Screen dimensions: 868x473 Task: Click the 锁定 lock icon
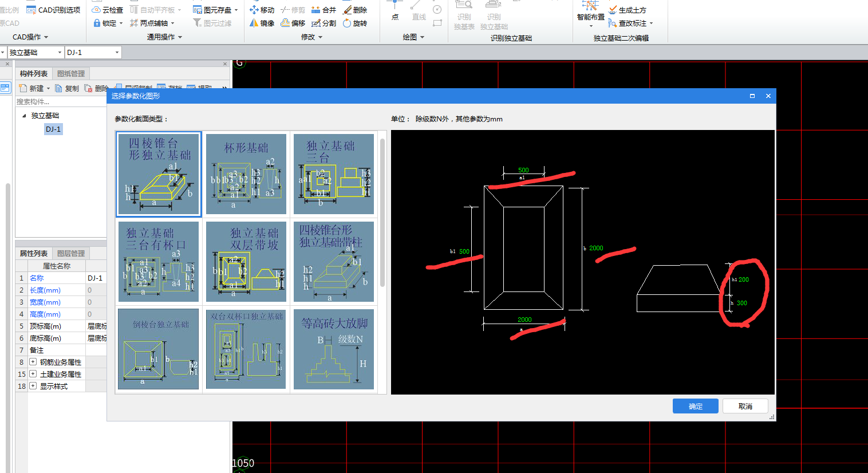(97, 23)
